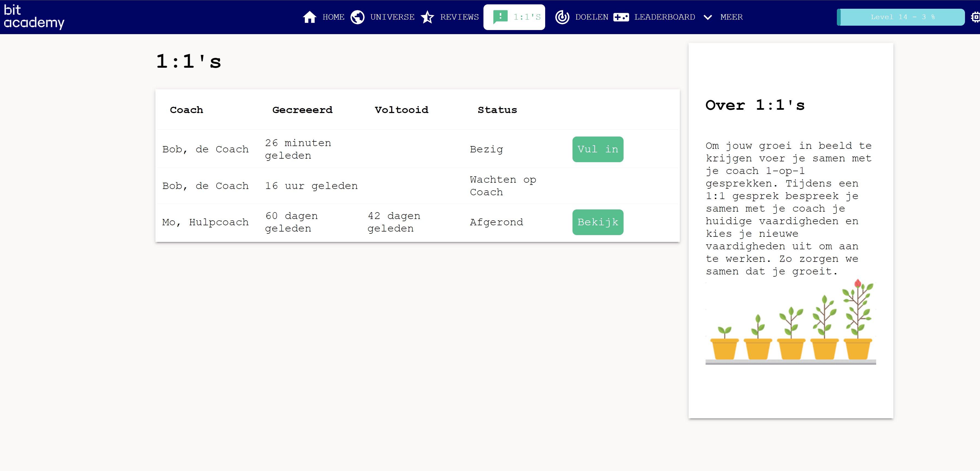Open the UNIVERSE menu item
980x471 pixels.
[x=392, y=17]
